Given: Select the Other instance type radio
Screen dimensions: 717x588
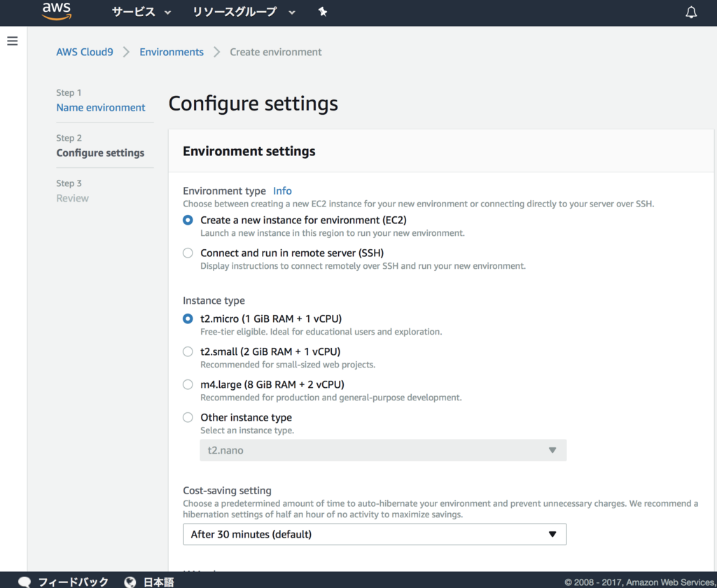Looking at the screenshot, I should point(188,417).
